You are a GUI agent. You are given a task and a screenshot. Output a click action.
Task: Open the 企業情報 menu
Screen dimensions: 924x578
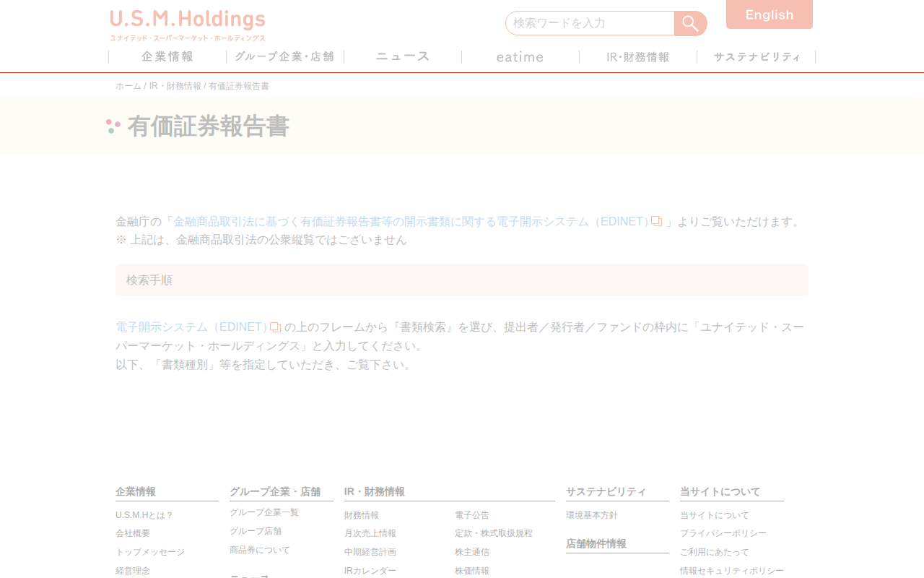(167, 56)
